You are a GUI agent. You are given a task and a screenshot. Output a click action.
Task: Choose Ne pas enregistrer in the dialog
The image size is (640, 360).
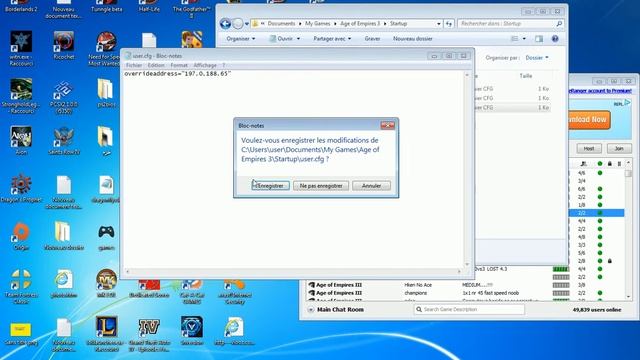[321, 186]
